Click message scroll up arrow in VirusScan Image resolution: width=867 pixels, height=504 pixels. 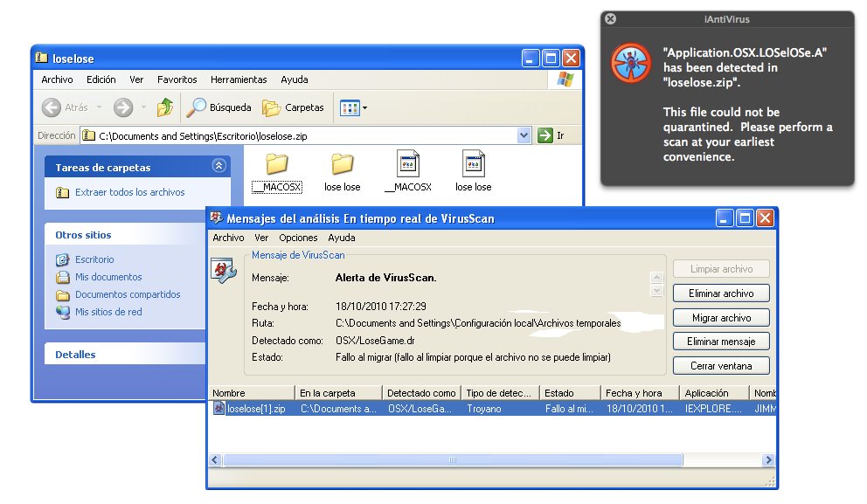657,278
